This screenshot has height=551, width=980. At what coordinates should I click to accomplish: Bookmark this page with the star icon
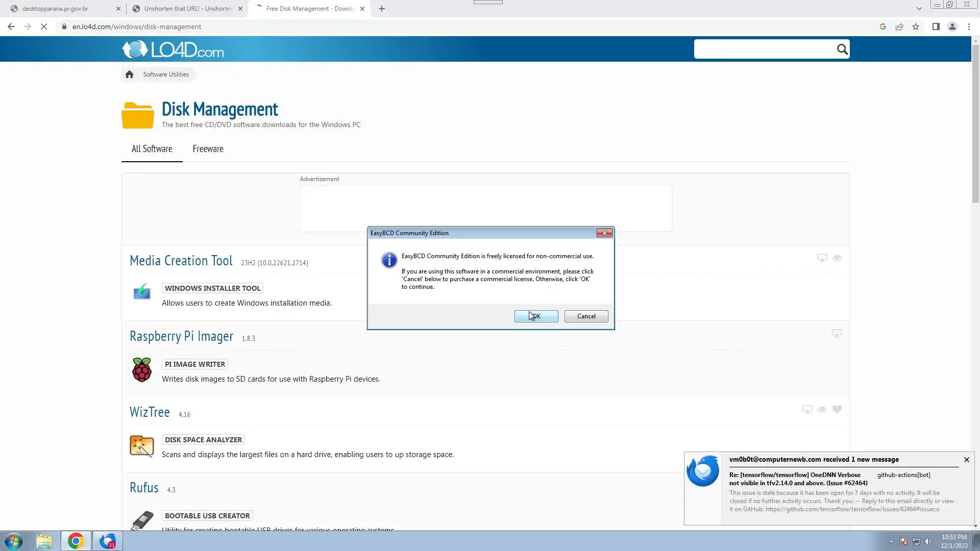(x=916, y=27)
